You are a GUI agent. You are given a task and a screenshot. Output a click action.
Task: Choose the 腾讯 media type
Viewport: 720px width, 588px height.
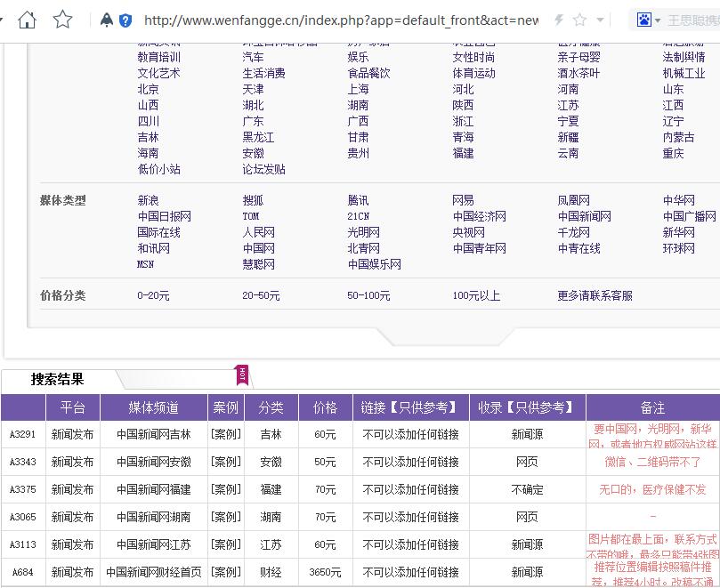358,200
